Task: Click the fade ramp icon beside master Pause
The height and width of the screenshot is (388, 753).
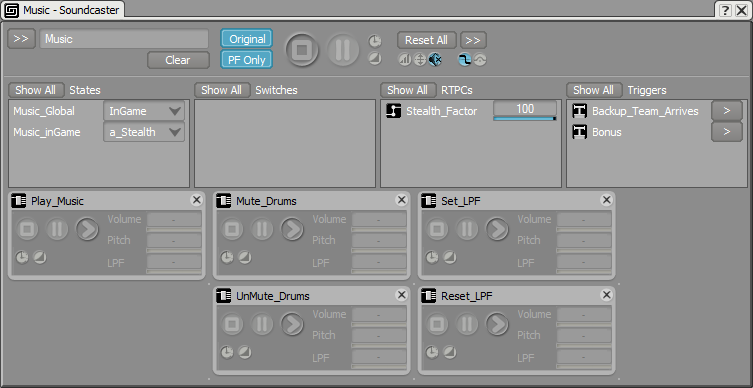Action: [x=375, y=59]
